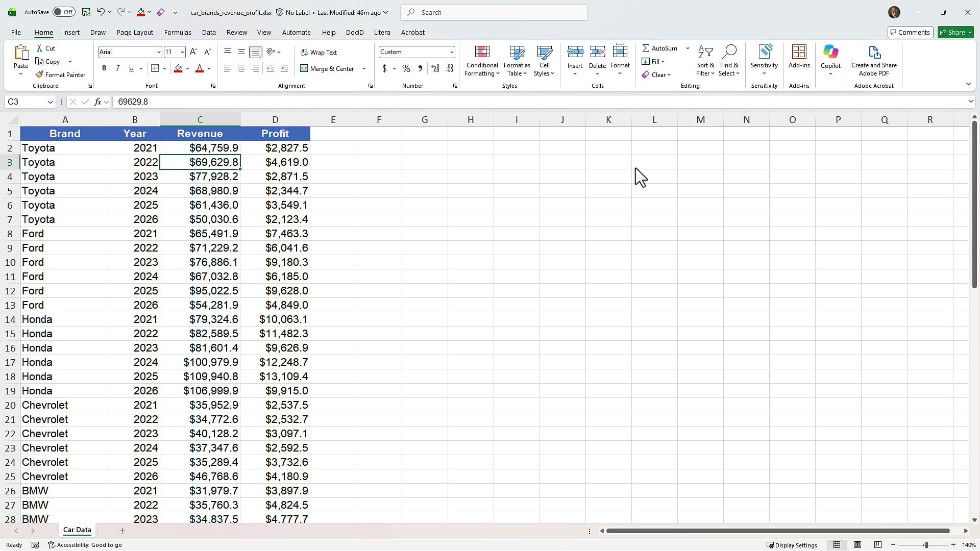Open the Insert Function fx button
Screen dimensions: 980x551
click(97, 102)
